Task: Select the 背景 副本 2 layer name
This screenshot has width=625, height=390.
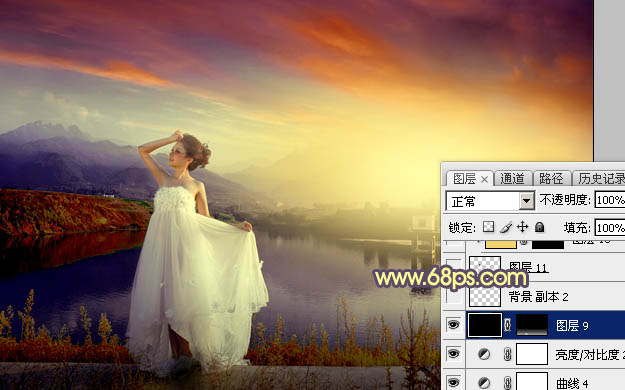Action: 538,297
